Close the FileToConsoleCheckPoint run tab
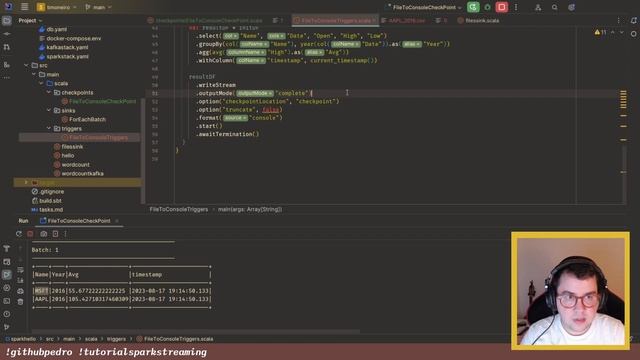The height and width of the screenshot is (360, 640). coord(117,221)
